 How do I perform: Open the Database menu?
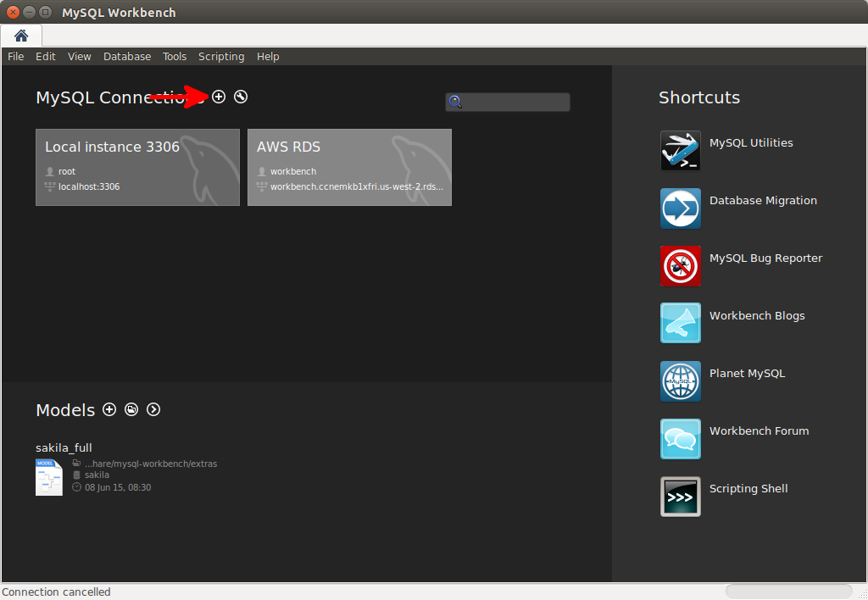[x=127, y=57]
